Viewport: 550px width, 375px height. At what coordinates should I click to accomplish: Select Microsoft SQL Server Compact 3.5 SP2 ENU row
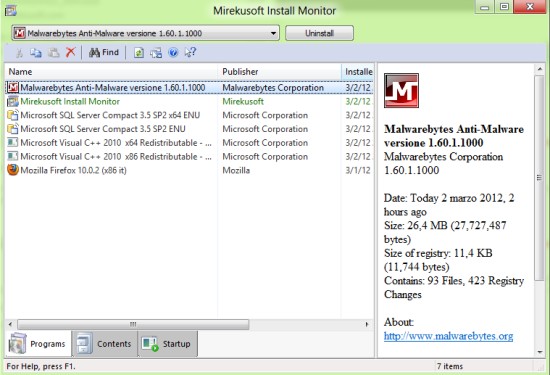tap(189, 129)
